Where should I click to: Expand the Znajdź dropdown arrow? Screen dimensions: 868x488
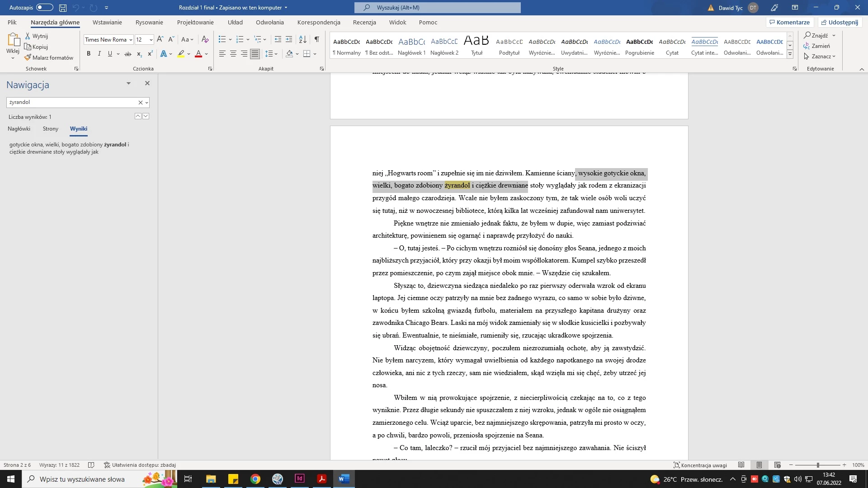point(834,35)
